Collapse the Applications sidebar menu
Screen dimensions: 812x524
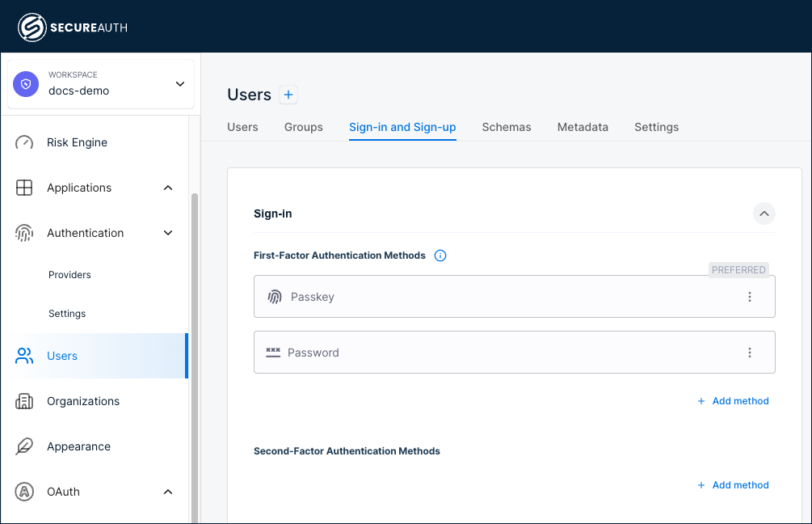click(x=167, y=188)
